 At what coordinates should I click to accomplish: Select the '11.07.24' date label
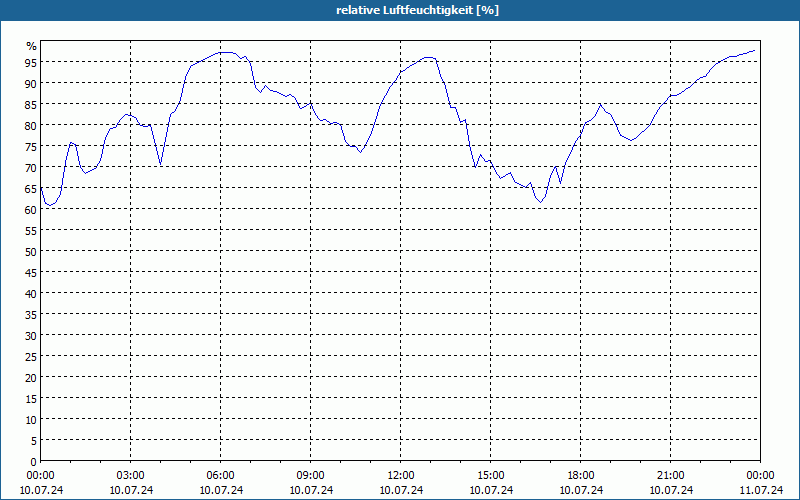click(761, 490)
